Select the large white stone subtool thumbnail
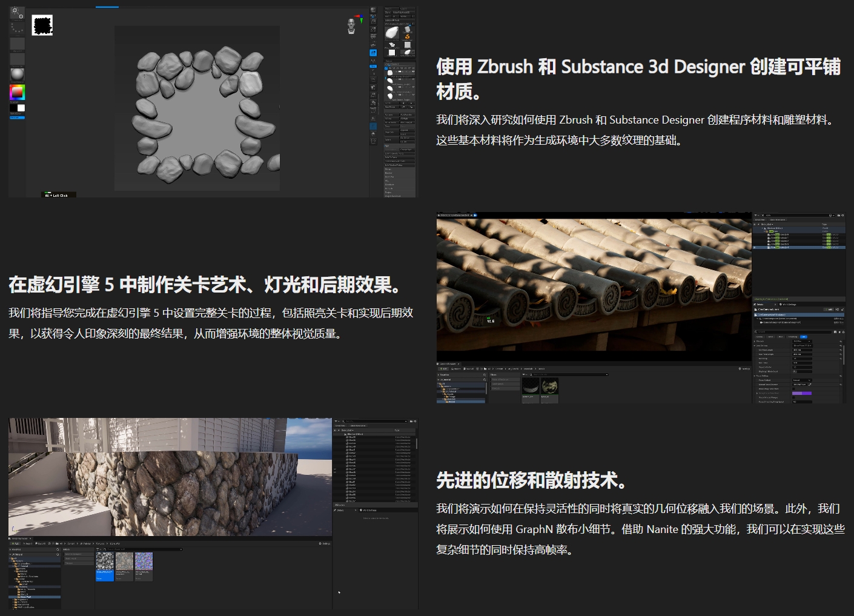The width and height of the screenshot is (854, 616). pyautogui.click(x=392, y=33)
